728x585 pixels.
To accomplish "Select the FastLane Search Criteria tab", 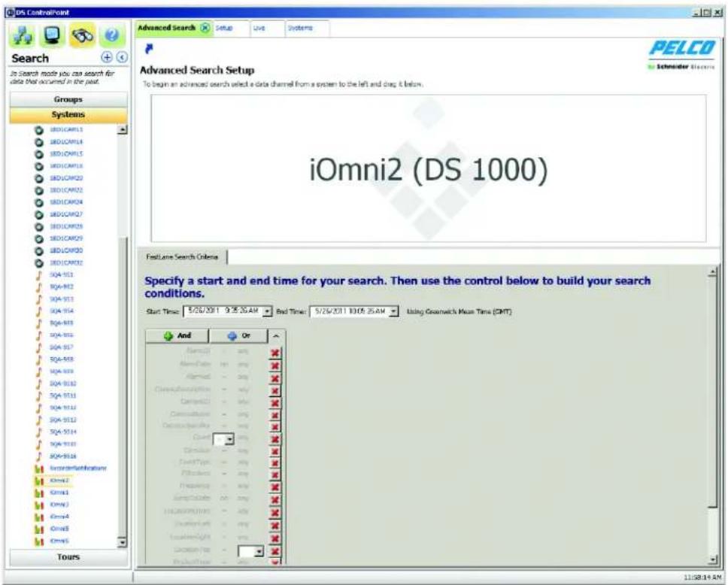I will pos(182,256).
